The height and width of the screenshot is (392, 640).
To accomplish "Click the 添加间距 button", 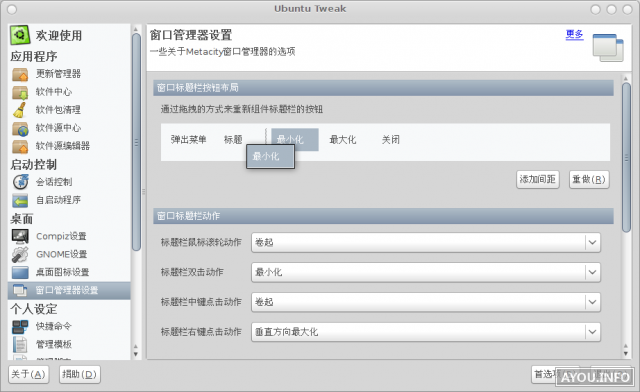I will (538, 179).
